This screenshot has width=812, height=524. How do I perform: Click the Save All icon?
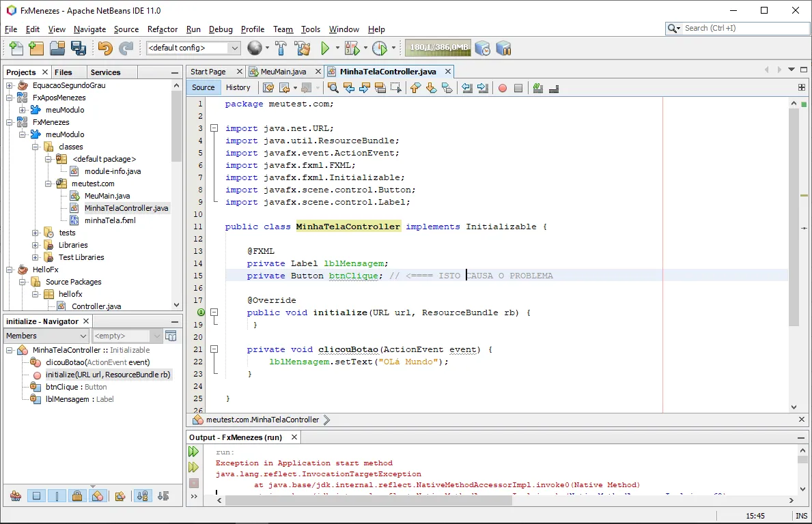(79, 48)
